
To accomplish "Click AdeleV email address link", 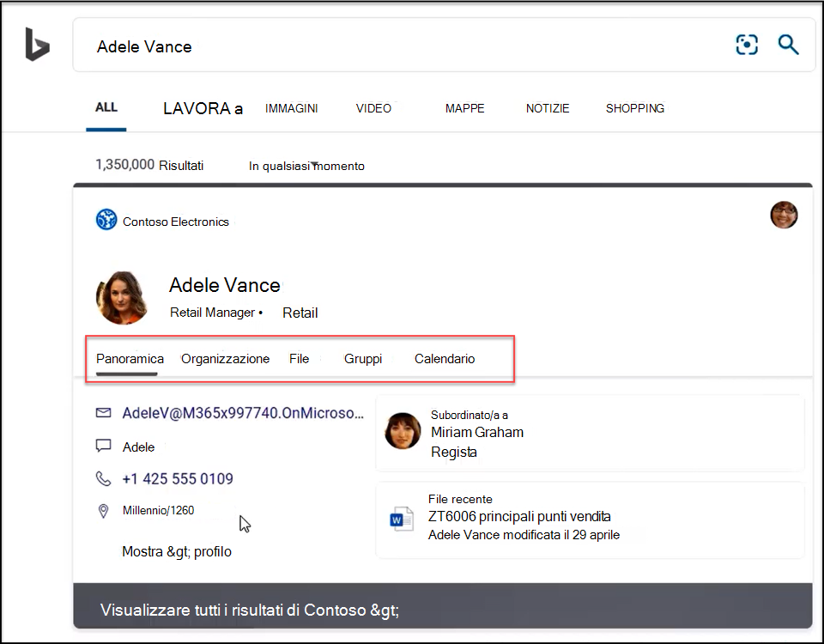I will click(x=243, y=413).
